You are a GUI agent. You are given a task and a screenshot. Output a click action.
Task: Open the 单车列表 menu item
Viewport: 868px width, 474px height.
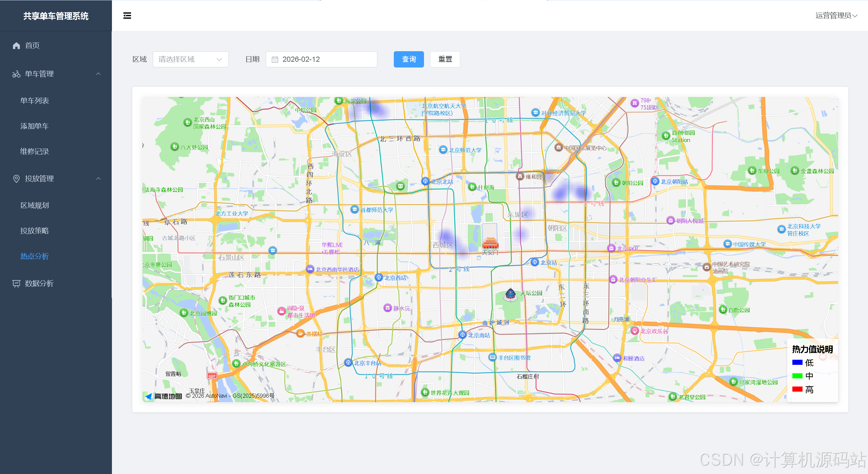tap(35, 101)
